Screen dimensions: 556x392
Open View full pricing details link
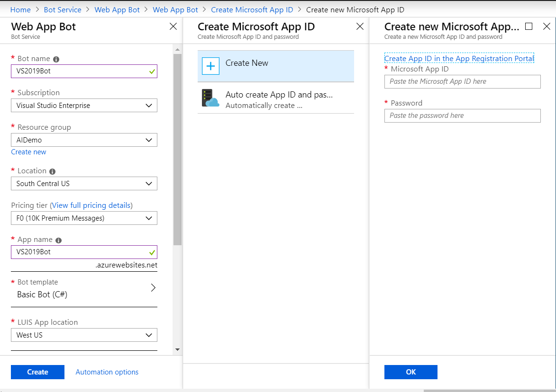[x=91, y=205]
